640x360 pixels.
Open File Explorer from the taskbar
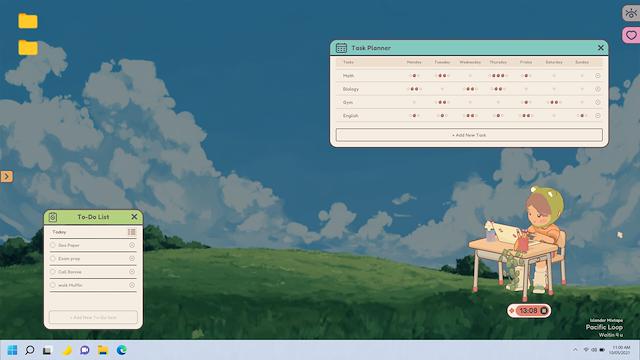tap(102, 350)
